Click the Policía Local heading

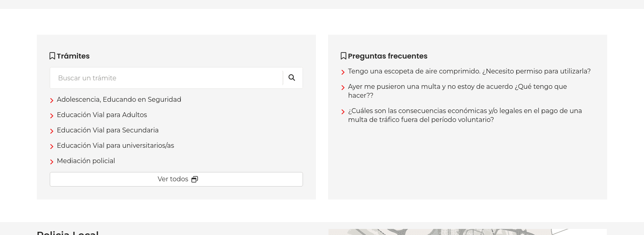(x=68, y=233)
